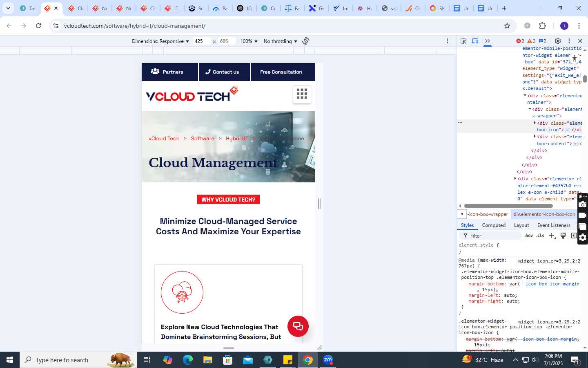Viewport: 588px width, 368px height.
Task: Click the inspect element picker icon
Action: pyautogui.click(x=463, y=41)
